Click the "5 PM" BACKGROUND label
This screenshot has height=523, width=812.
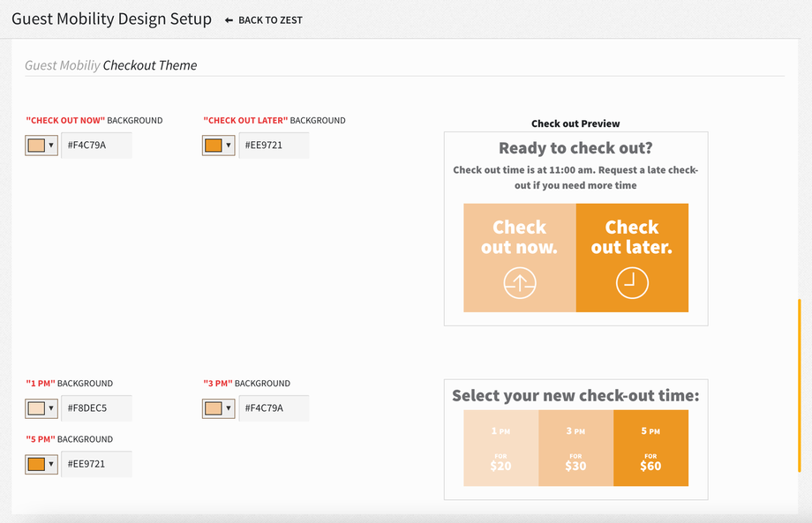(x=70, y=439)
